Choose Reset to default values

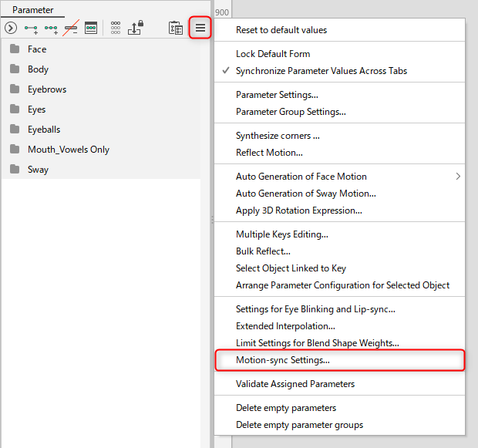coord(281,30)
